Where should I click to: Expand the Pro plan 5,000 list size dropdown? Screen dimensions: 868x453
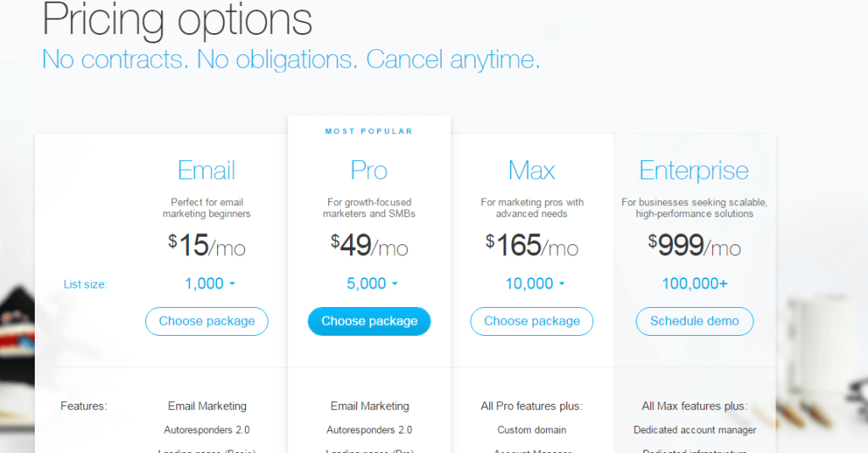tap(372, 283)
